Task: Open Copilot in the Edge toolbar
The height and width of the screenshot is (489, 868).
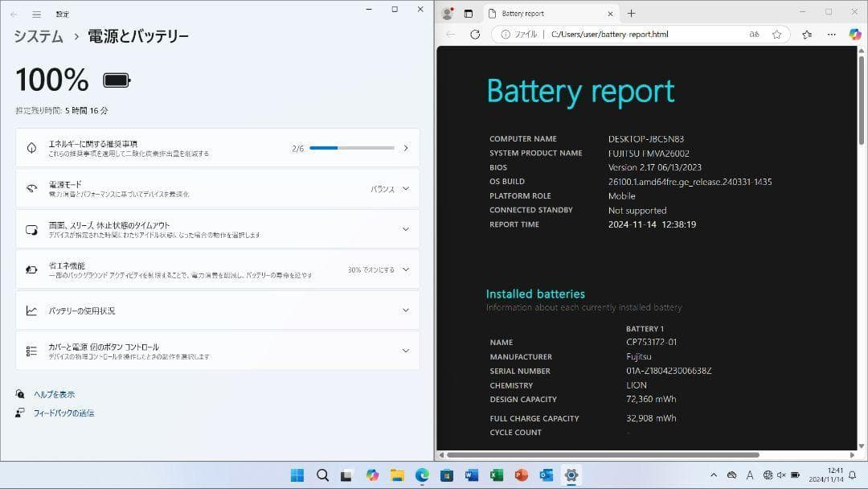Action: coord(854,34)
